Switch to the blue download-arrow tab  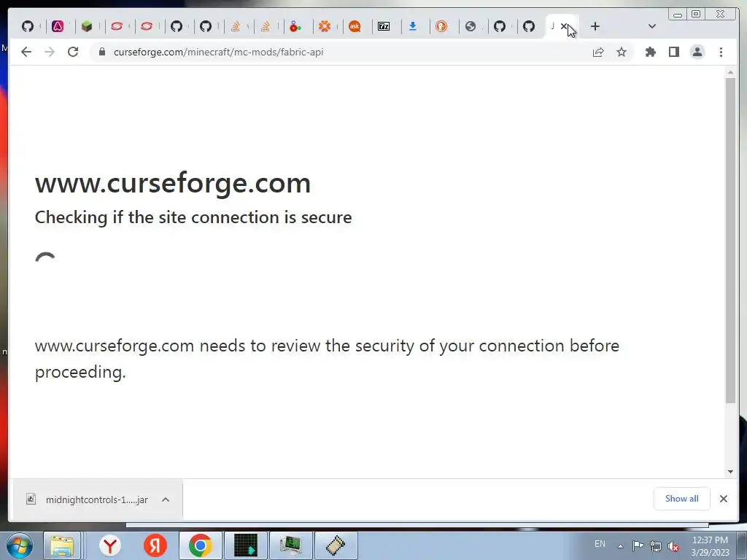click(x=413, y=26)
